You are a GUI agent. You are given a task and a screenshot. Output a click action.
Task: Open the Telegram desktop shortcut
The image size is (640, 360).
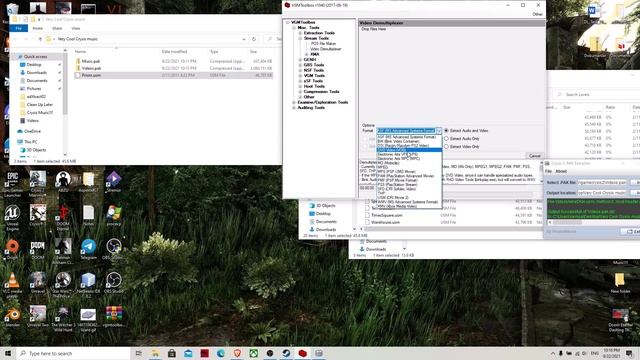(x=89, y=249)
